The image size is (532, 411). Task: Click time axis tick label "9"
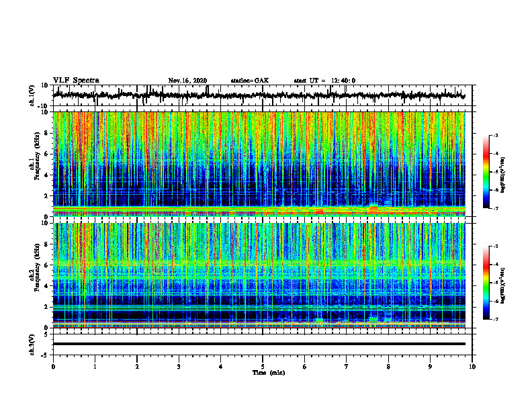coord(430,367)
